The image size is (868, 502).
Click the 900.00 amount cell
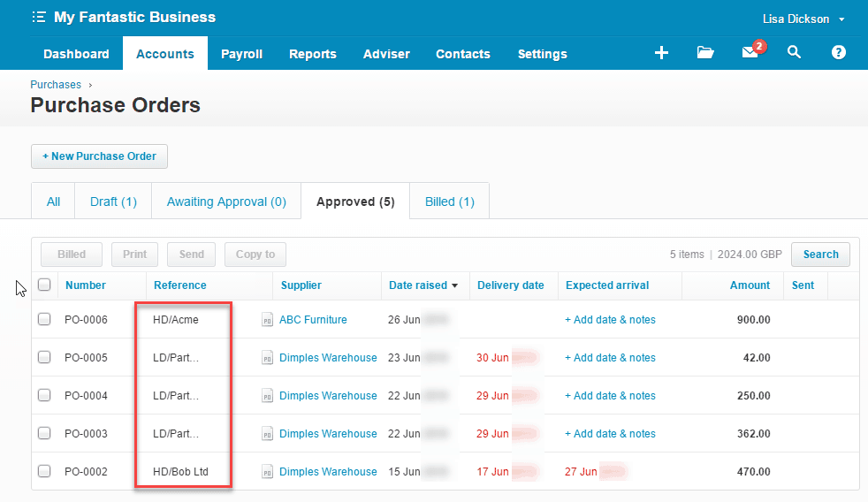753,320
